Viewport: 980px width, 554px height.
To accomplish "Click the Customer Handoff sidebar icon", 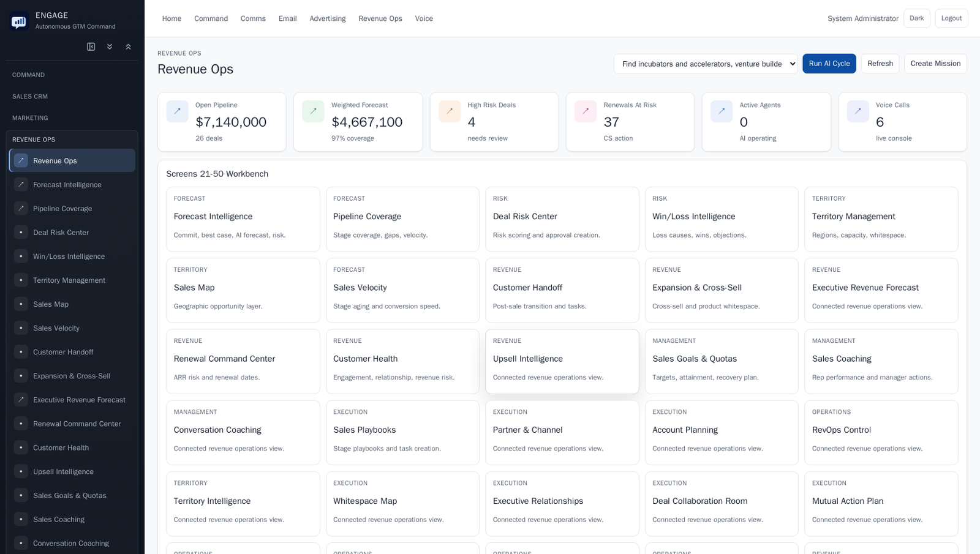I will coord(21,351).
